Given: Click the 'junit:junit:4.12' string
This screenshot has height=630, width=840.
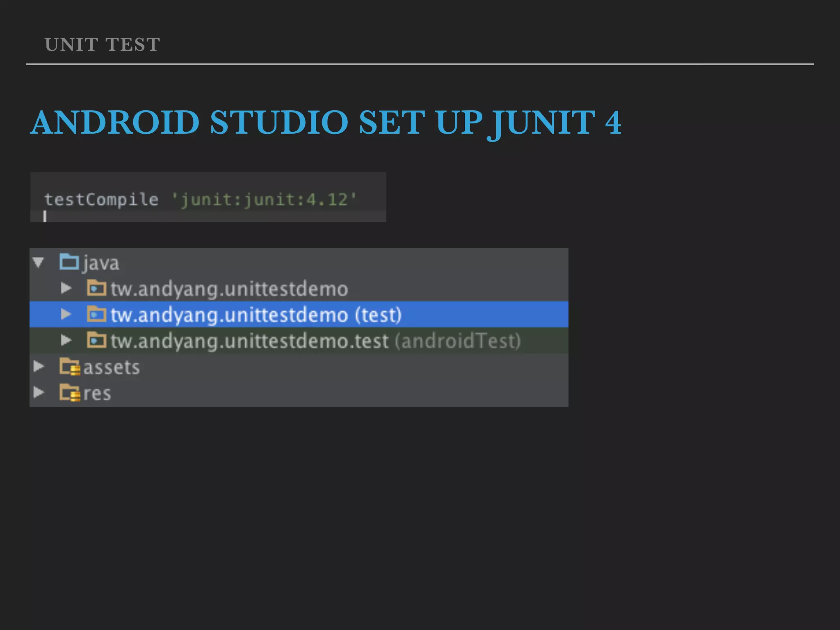Looking at the screenshot, I should click(x=265, y=200).
